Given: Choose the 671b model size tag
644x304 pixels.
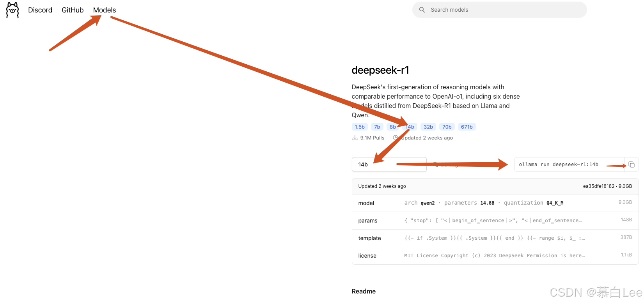Looking at the screenshot, I should coord(467,127).
